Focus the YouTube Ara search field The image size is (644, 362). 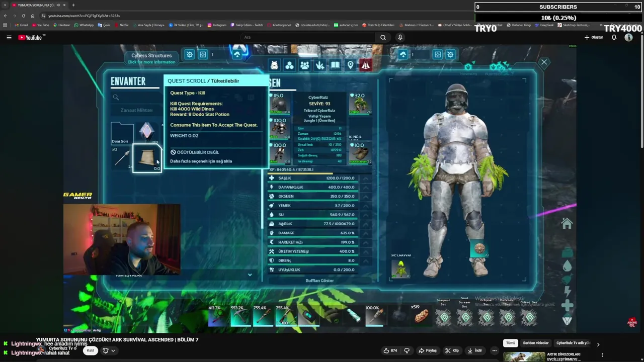308,37
